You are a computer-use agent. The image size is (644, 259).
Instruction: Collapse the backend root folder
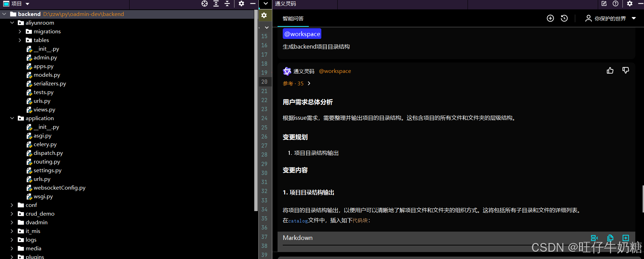(x=4, y=14)
